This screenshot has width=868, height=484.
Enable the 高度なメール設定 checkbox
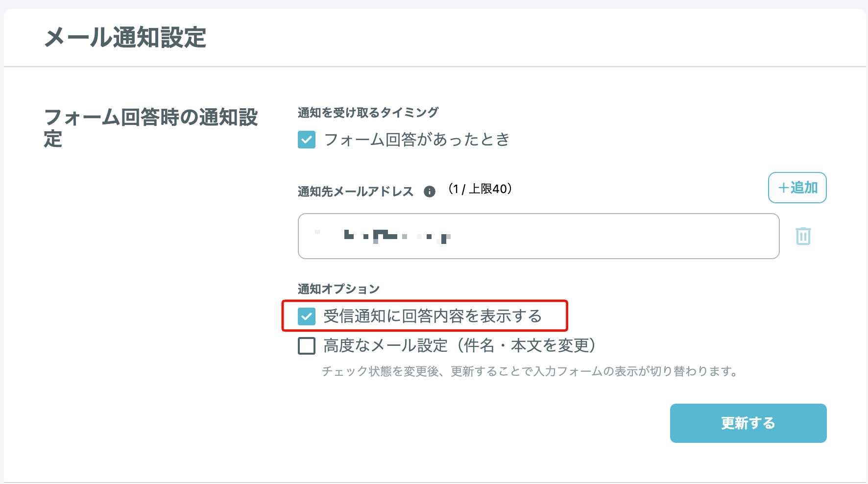(x=307, y=346)
